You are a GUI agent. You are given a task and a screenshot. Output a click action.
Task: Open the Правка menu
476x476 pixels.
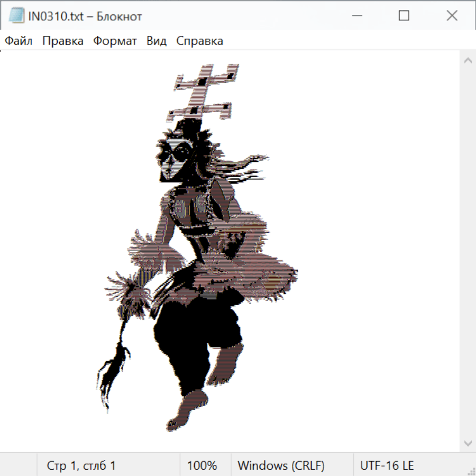pyautogui.click(x=63, y=41)
